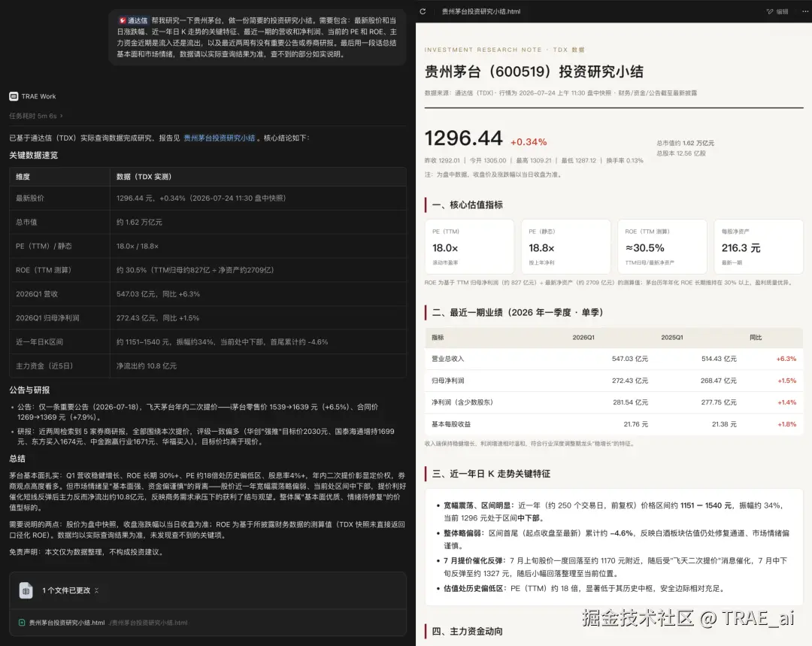Screen dimensions: 812x646
Task: Collapse the 1 个文件已更改 file list chevron
Action: point(97,590)
